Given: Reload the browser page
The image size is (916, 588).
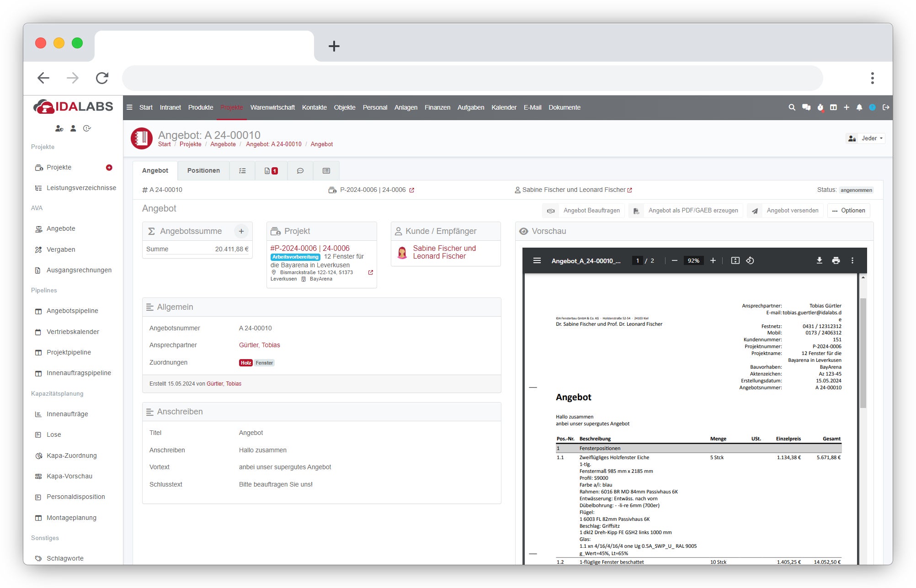Looking at the screenshot, I should pyautogui.click(x=102, y=78).
